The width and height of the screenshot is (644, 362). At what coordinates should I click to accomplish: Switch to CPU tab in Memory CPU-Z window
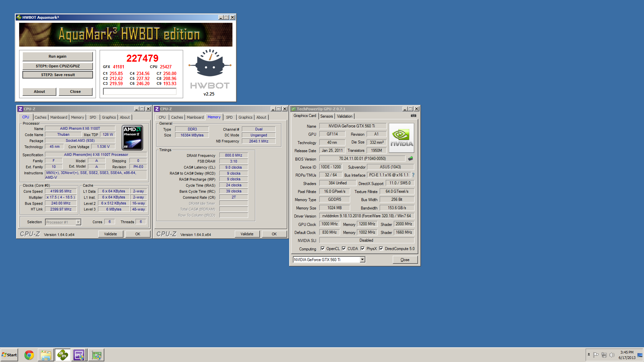(x=162, y=117)
